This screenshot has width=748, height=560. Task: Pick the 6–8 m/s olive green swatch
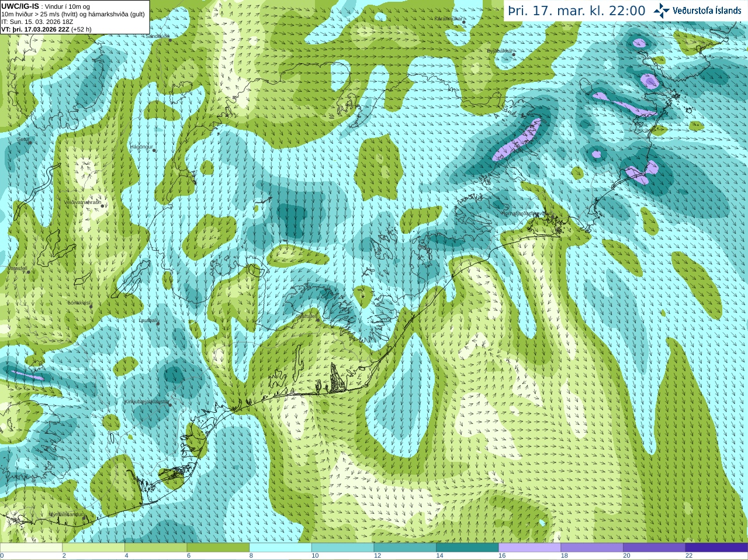tap(218, 548)
